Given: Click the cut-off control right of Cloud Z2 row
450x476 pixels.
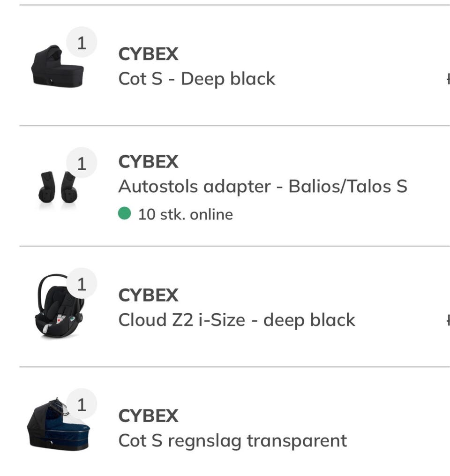Looking at the screenshot, I should point(448,320).
